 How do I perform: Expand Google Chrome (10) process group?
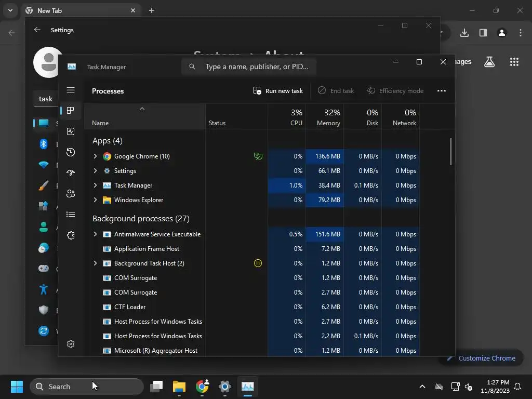pos(96,156)
